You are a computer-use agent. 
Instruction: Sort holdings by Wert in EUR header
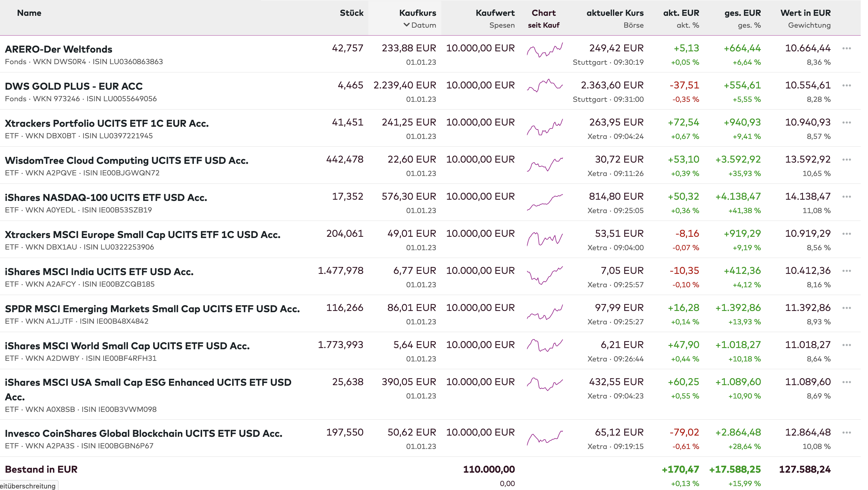(805, 13)
